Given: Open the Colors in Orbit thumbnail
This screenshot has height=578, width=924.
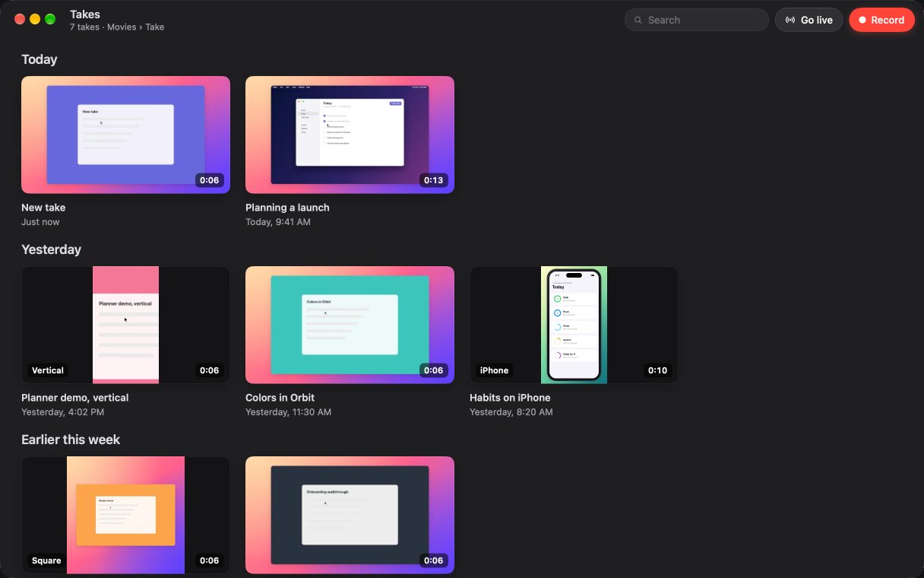Looking at the screenshot, I should click(350, 325).
